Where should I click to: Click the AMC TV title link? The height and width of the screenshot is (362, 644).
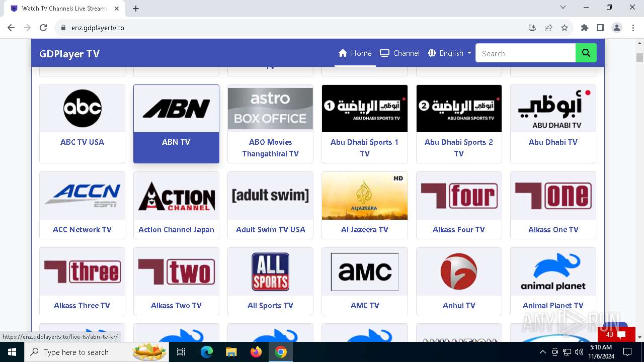[x=365, y=305]
